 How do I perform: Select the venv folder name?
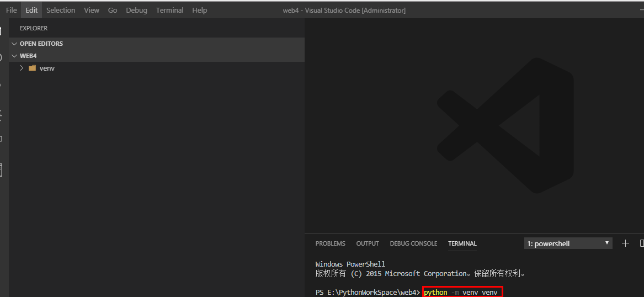(47, 68)
